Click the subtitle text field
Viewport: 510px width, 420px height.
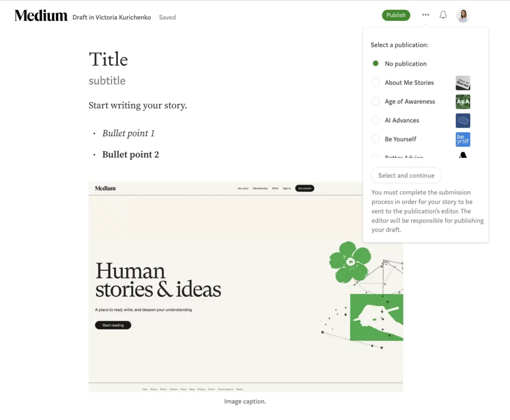tap(107, 81)
